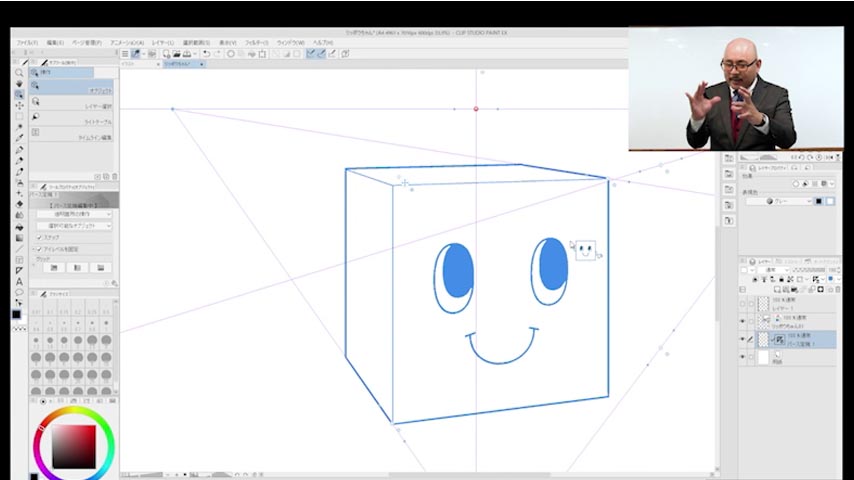Open the layer effect dropdown arrow
854x480 pixels.
(832, 184)
